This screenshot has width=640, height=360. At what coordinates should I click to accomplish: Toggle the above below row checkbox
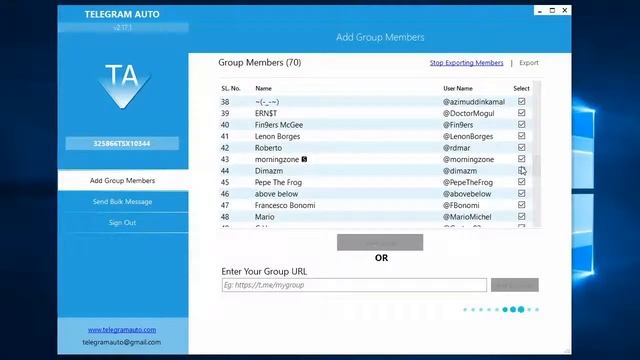click(521, 193)
